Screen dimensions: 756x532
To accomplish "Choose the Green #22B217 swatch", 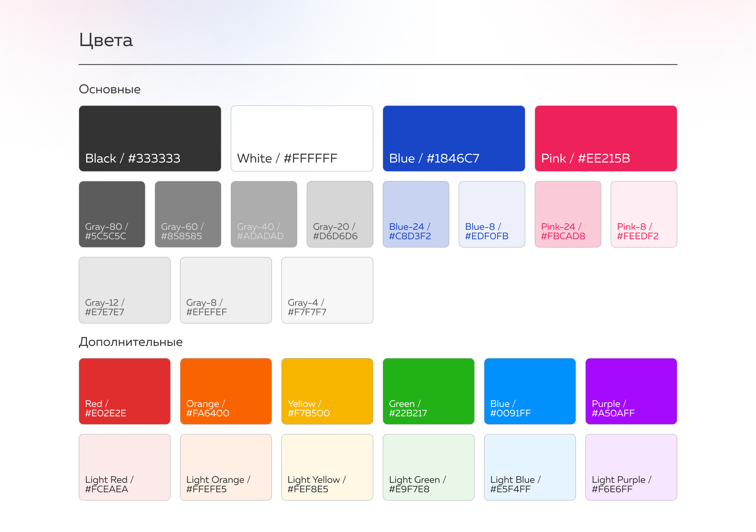I will pos(428,391).
